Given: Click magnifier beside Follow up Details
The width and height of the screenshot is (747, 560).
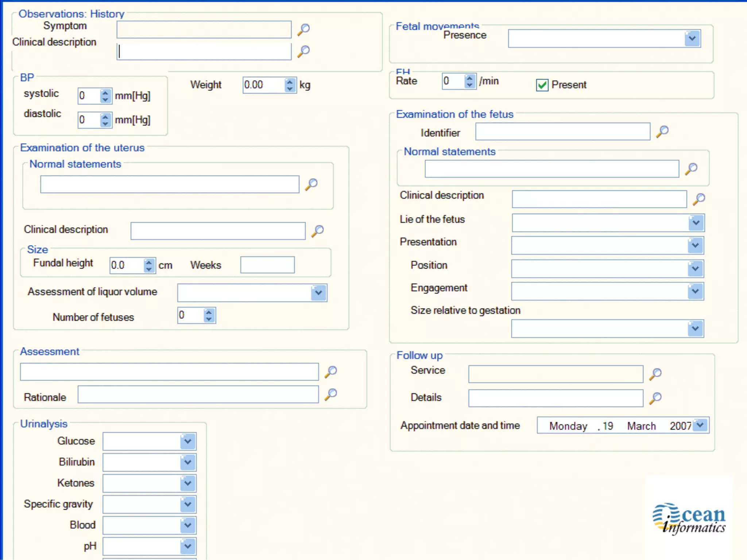Looking at the screenshot, I should point(655,398).
